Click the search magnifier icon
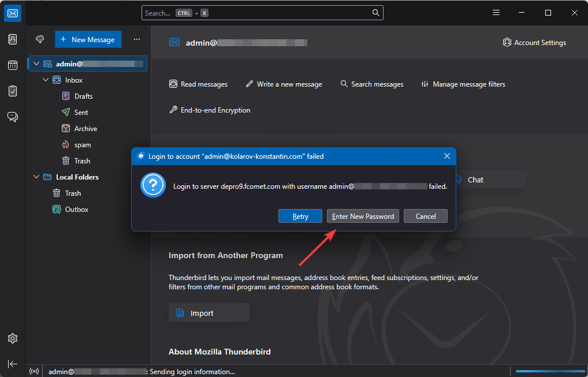Image resolution: width=588 pixels, height=377 pixels. point(376,13)
